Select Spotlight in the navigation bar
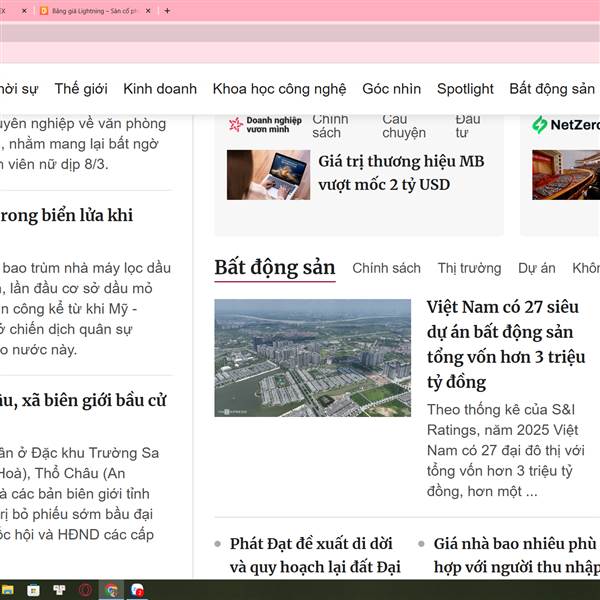Image resolution: width=600 pixels, height=600 pixels. (x=465, y=89)
